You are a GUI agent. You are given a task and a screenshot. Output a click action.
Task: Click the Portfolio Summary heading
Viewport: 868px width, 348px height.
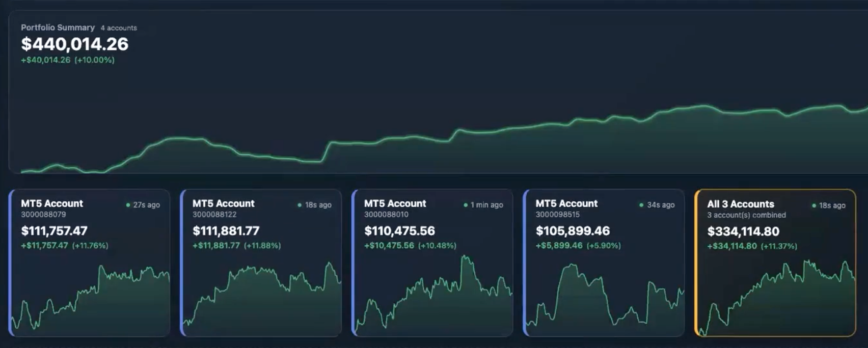point(58,27)
